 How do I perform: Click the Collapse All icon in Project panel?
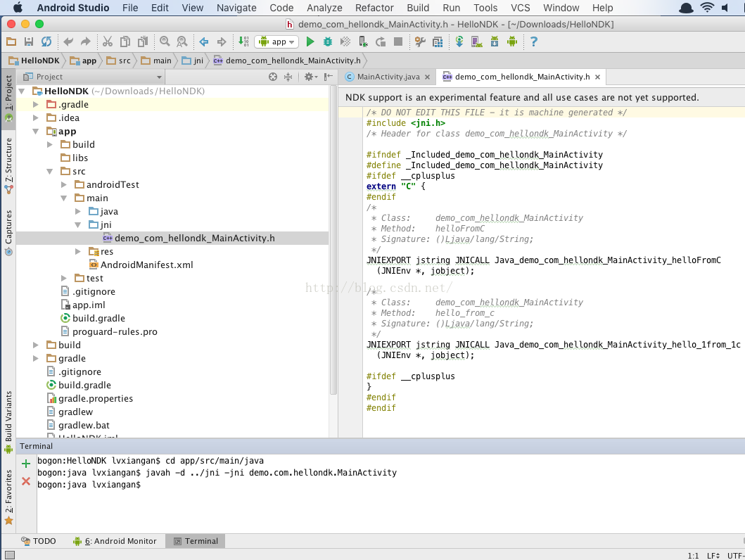pyautogui.click(x=288, y=77)
